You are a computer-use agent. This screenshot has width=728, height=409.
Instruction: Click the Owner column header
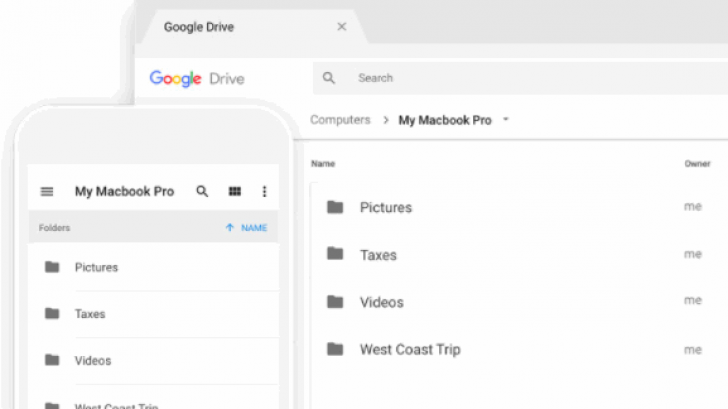[697, 163]
